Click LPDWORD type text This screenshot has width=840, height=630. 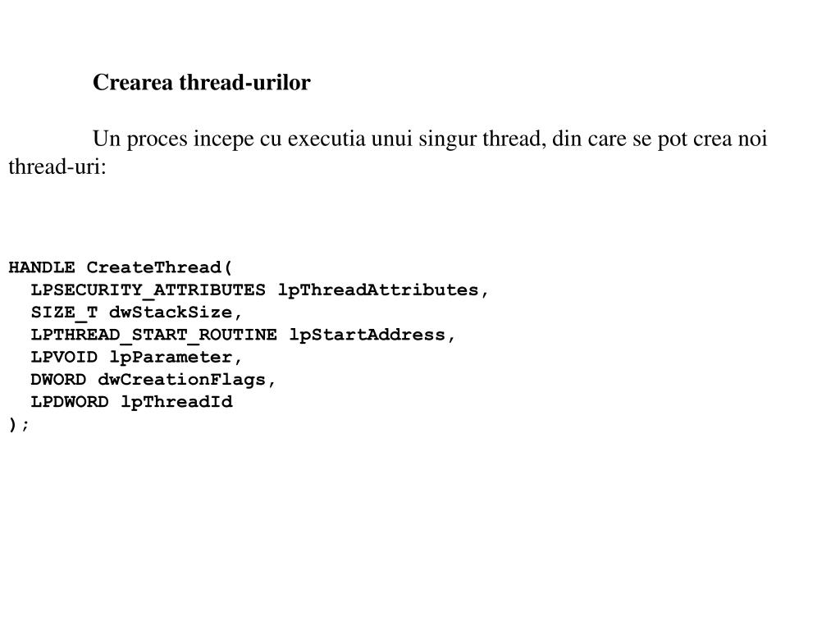70,402
